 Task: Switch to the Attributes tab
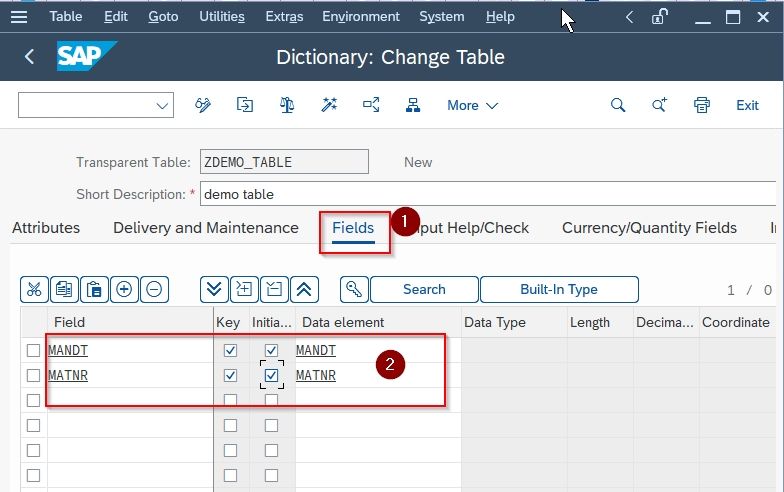[x=46, y=228]
